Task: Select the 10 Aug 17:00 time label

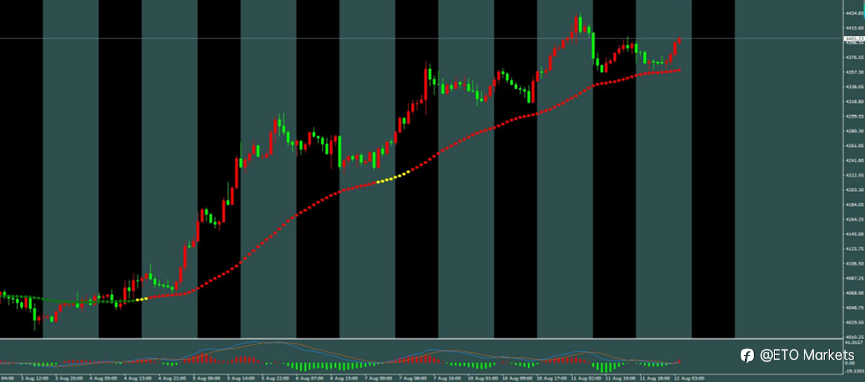Action: coord(552,378)
